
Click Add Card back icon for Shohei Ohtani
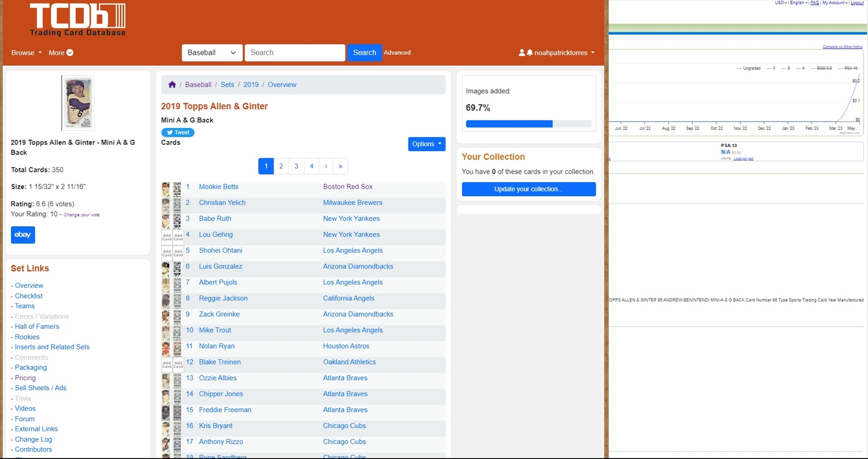178,253
